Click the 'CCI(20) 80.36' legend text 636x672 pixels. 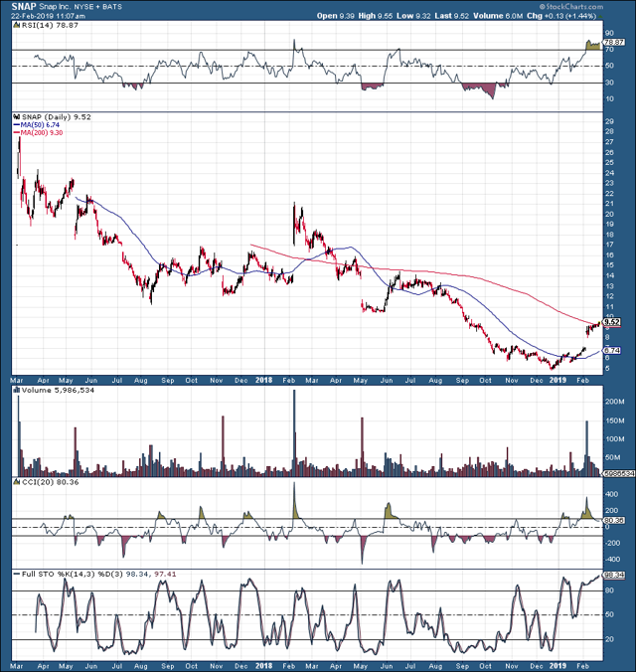coord(50,482)
